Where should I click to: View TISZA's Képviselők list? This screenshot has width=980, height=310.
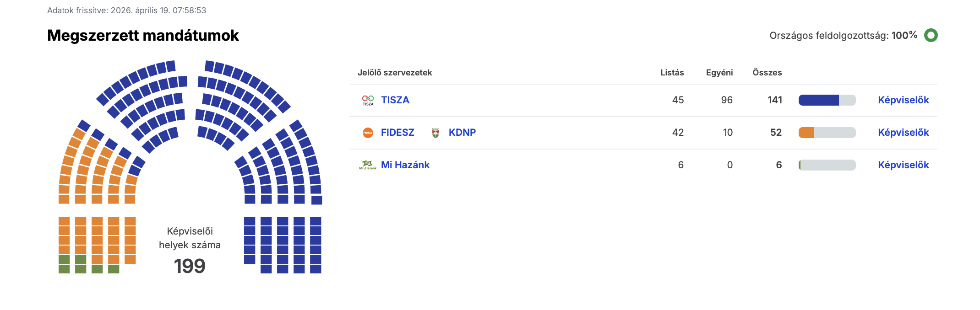(x=903, y=100)
